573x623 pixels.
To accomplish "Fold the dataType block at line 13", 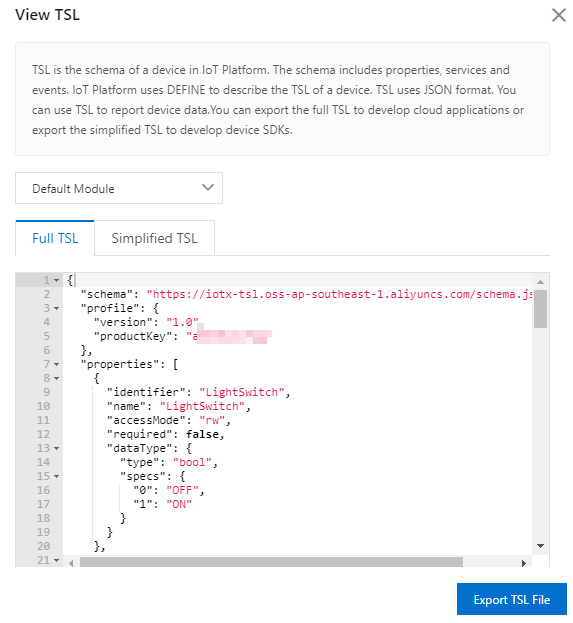I will pyautogui.click(x=57, y=448).
